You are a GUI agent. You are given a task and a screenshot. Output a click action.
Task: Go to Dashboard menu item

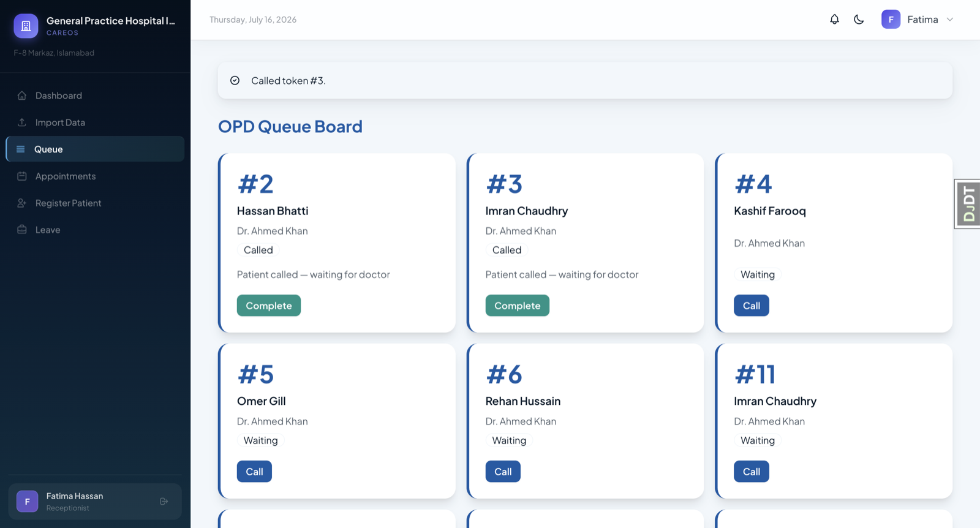coord(95,96)
